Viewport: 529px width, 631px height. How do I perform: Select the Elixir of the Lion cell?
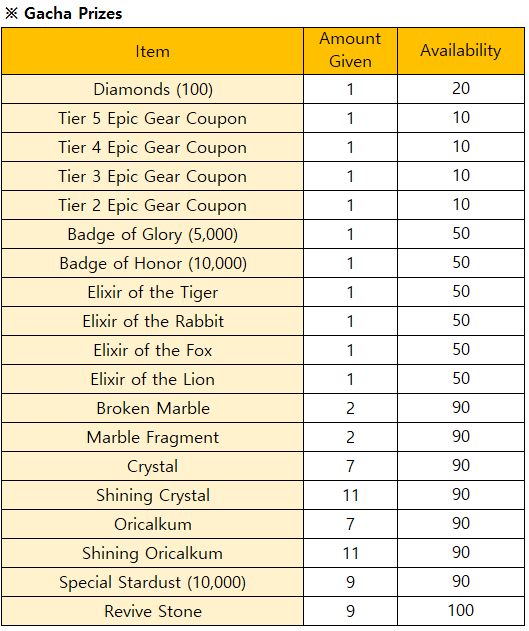coord(152,379)
